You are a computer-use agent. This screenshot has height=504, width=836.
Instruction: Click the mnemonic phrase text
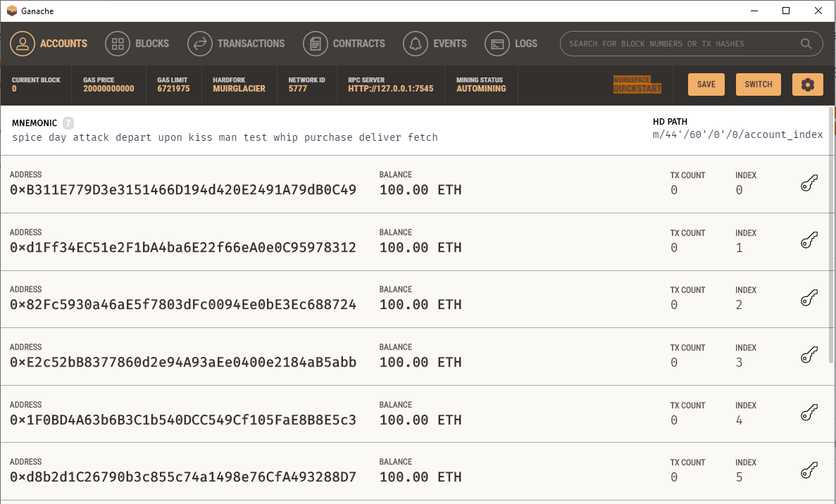(x=225, y=137)
